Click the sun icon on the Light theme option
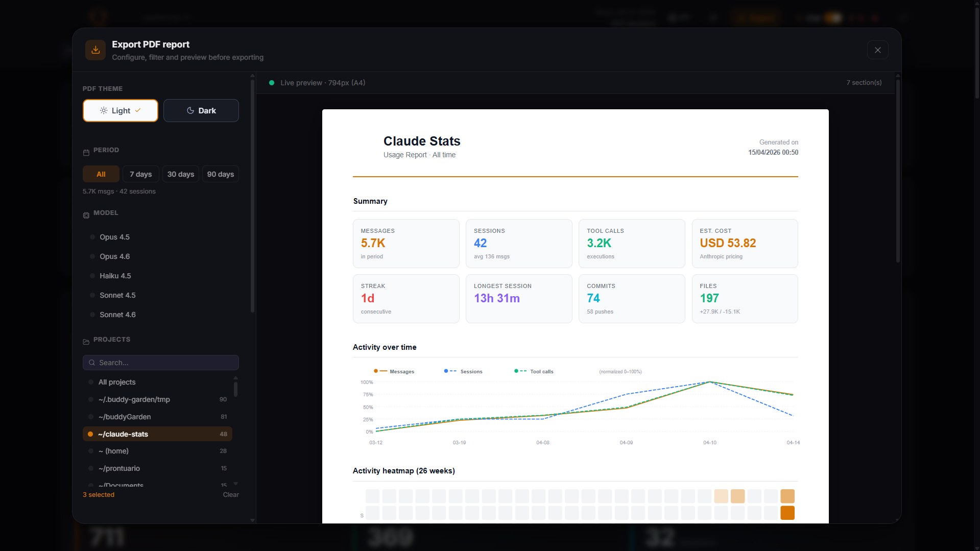The image size is (980, 551). click(x=104, y=110)
